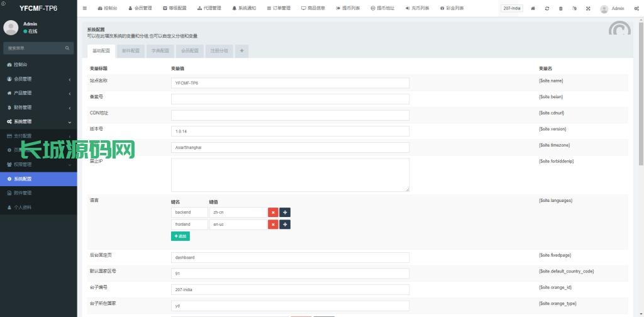Screen dimensions: 644x317
Task: Click the green 添加 button
Action: click(x=180, y=236)
